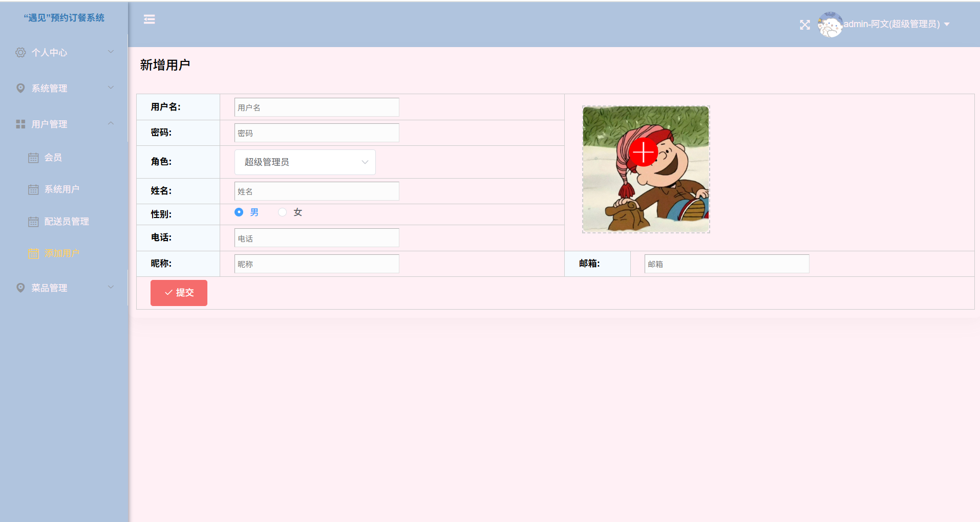Viewport: 980px width, 522px height.
Task: Collapse the 用户管理 menu chevron
Action: click(x=111, y=123)
